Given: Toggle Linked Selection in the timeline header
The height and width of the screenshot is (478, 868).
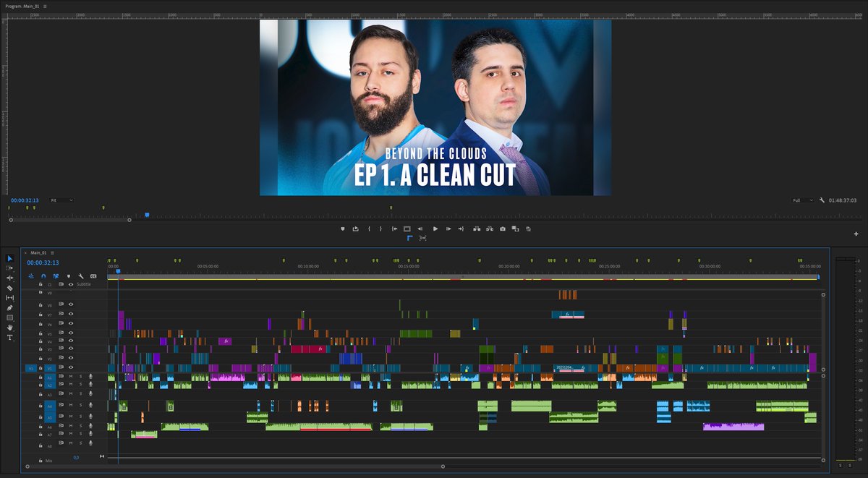Looking at the screenshot, I should click(x=55, y=276).
